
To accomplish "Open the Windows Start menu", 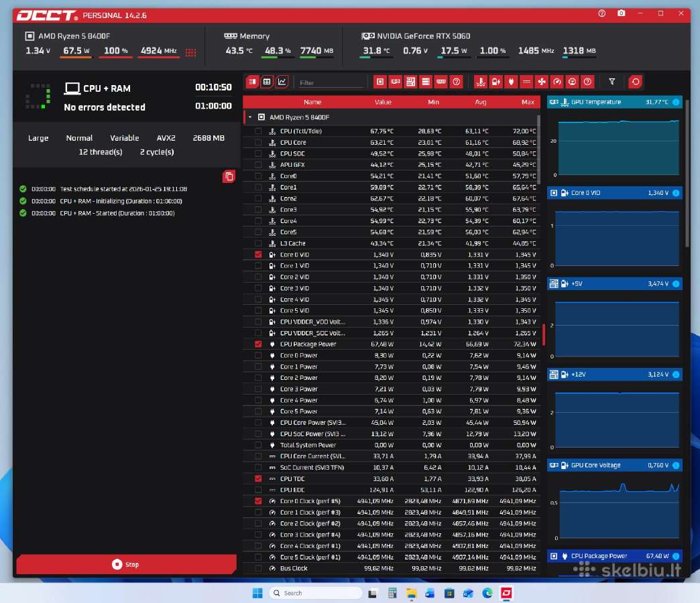I will tap(257, 593).
